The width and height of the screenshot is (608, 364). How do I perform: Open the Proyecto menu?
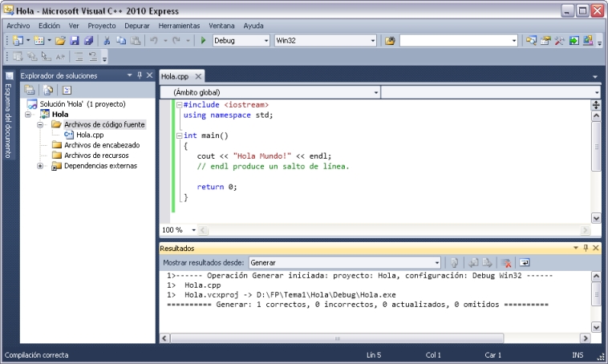pyautogui.click(x=102, y=26)
